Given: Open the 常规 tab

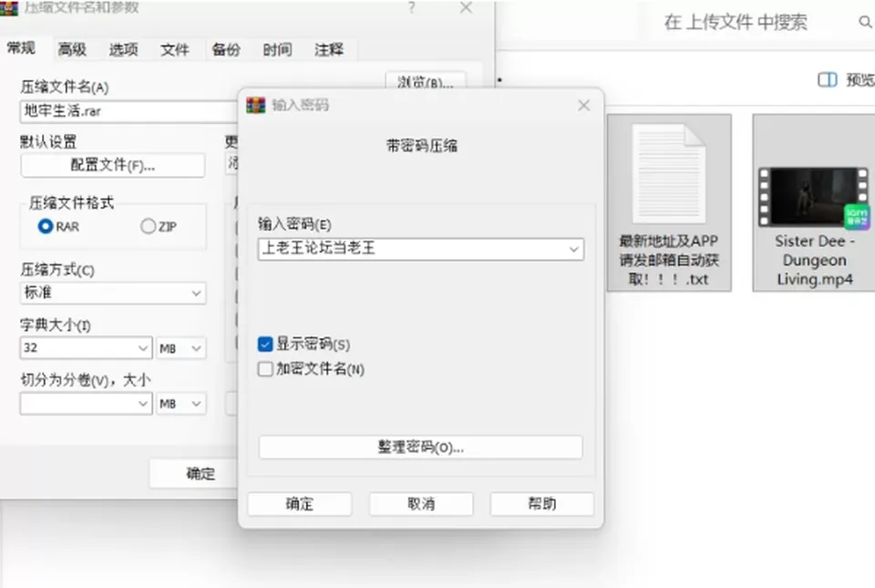Looking at the screenshot, I should [21, 48].
